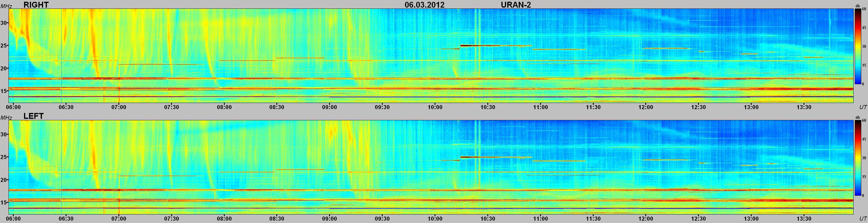868x223 pixels.
Task: Click the 30 MHz tick of LEFT panel
Action: click(x=4, y=134)
